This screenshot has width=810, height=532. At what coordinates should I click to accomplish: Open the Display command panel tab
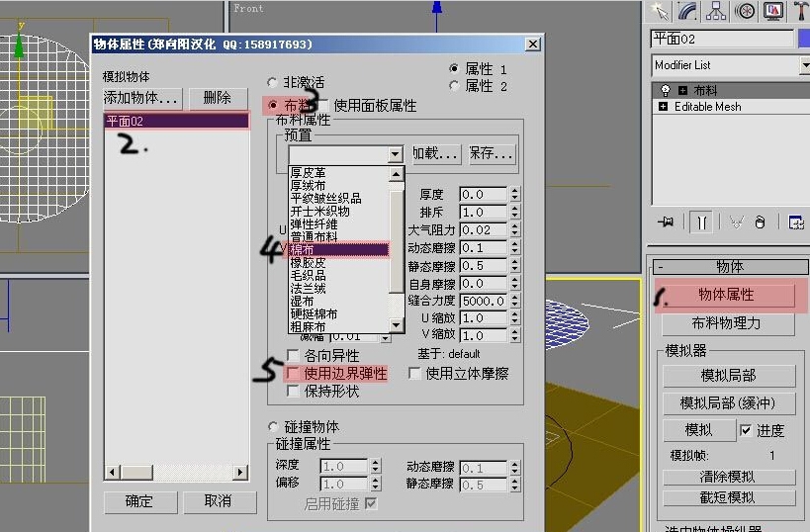pyautogui.click(x=773, y=11)
